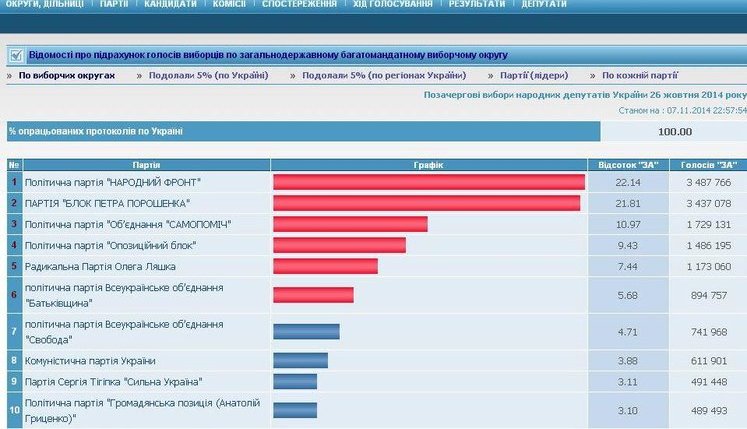Click the 3.88 percentage cell
Image resolution: width=747 pixels, height=429 pixels.
pyautogui.click(x=628, y=361)
